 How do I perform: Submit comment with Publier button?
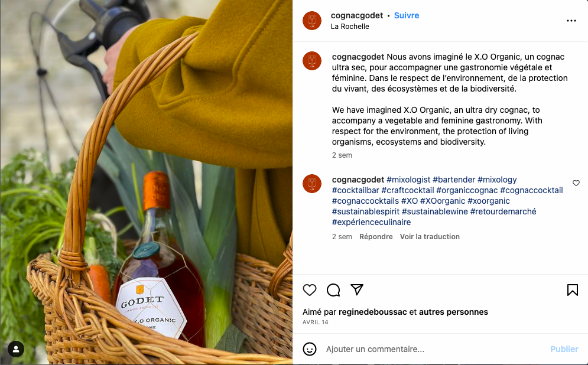[564, 349]
